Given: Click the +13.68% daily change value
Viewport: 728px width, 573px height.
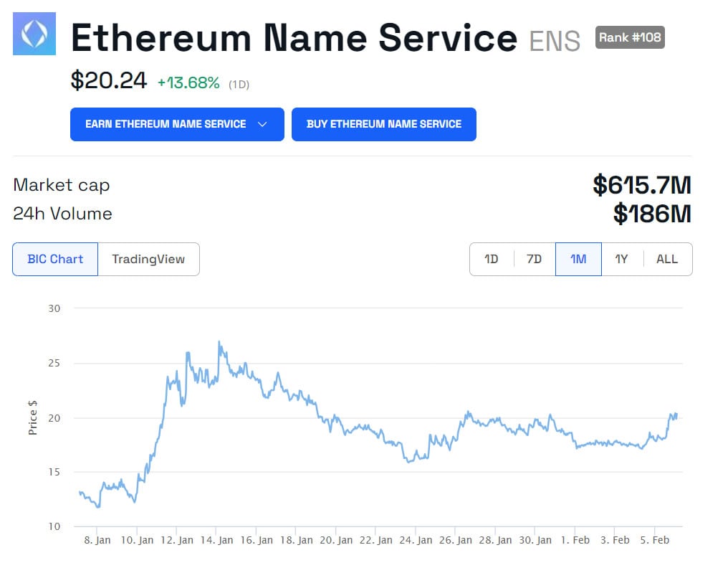Looking at the screenshot, I should click(188, 83).
